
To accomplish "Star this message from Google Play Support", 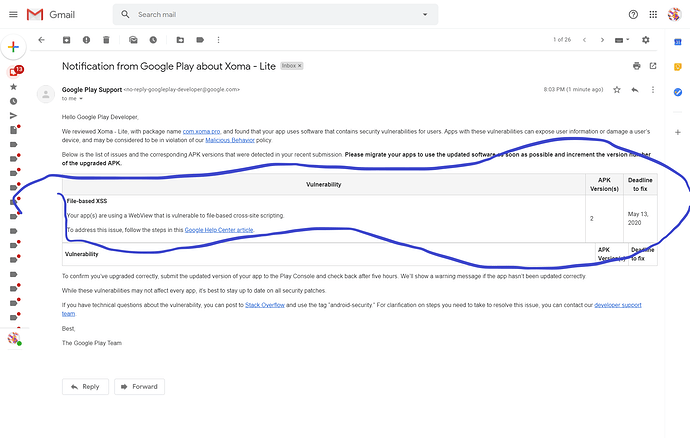I will pos(617,89).
